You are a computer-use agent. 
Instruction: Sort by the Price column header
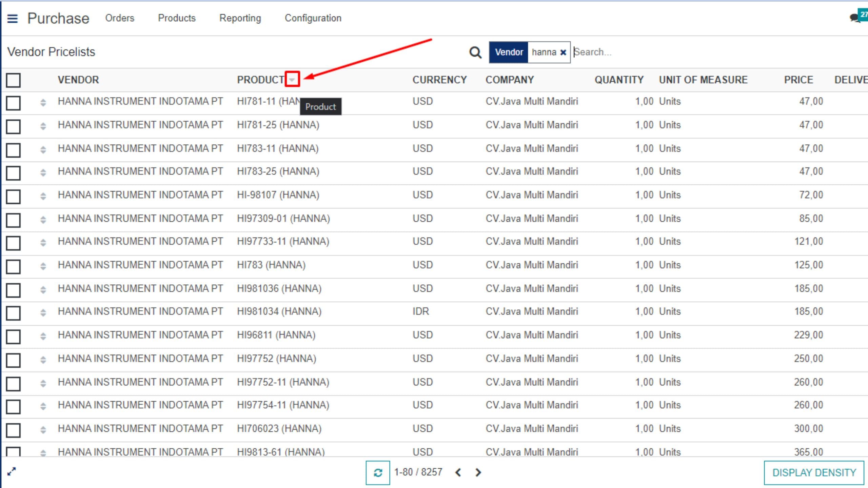798,80
